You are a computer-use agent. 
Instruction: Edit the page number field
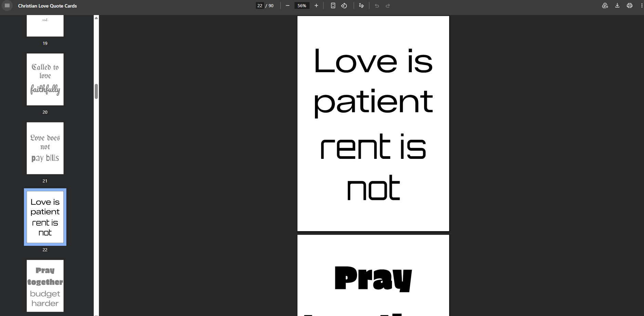260,6
